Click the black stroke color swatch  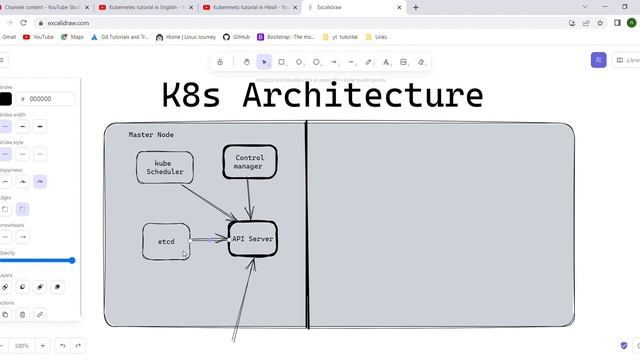click(6, 99)
